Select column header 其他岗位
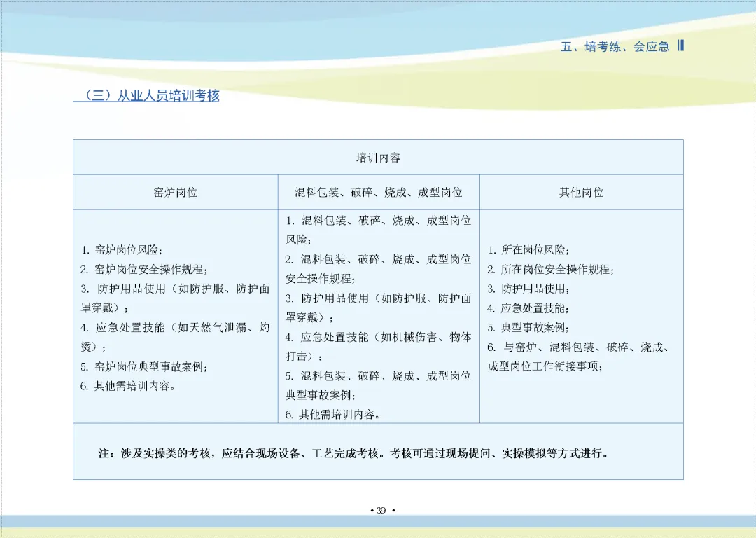 coord(582,193)
